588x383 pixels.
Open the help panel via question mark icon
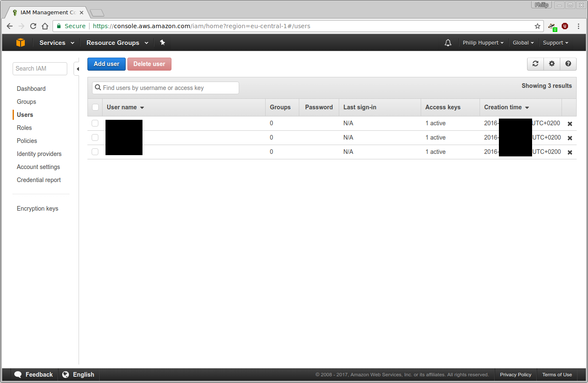click(568, 64)
